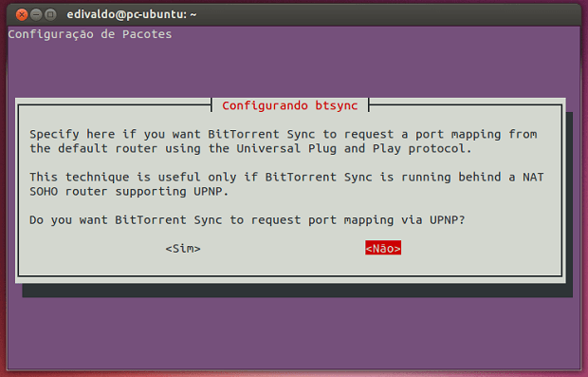Select the highlighted <Não> button
Screen dimensions: 588x377
383,248
